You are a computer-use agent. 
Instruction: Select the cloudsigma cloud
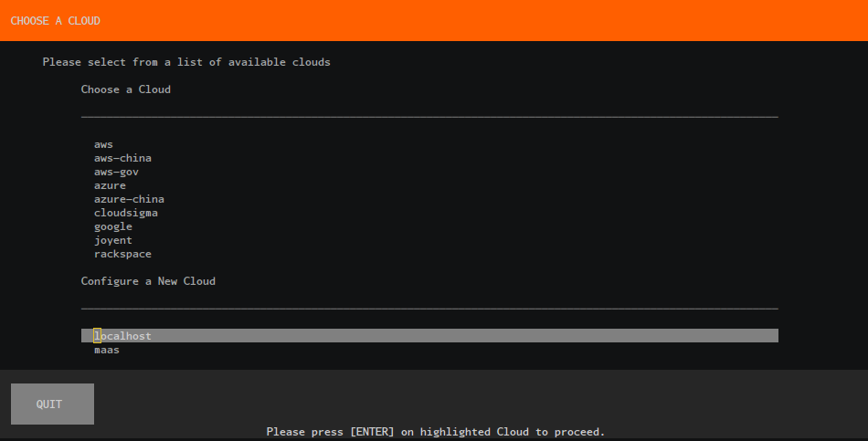pos(125,213)
